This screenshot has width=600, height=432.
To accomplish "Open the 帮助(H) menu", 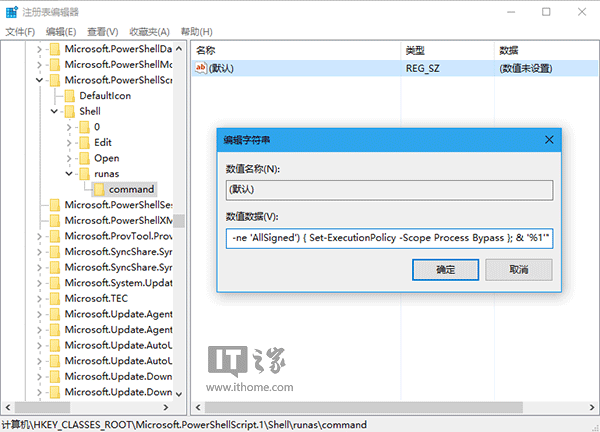I will pos(197,32).
